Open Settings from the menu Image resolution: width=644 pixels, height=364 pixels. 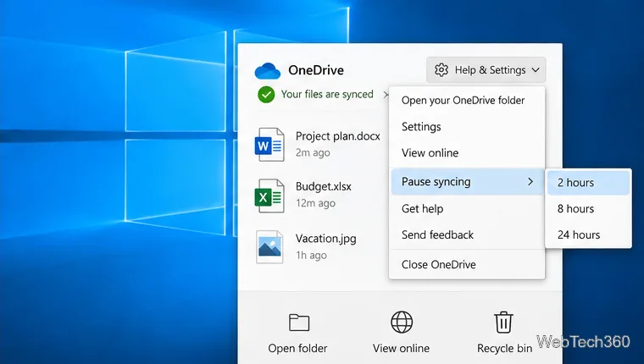[x=467, y=127]
